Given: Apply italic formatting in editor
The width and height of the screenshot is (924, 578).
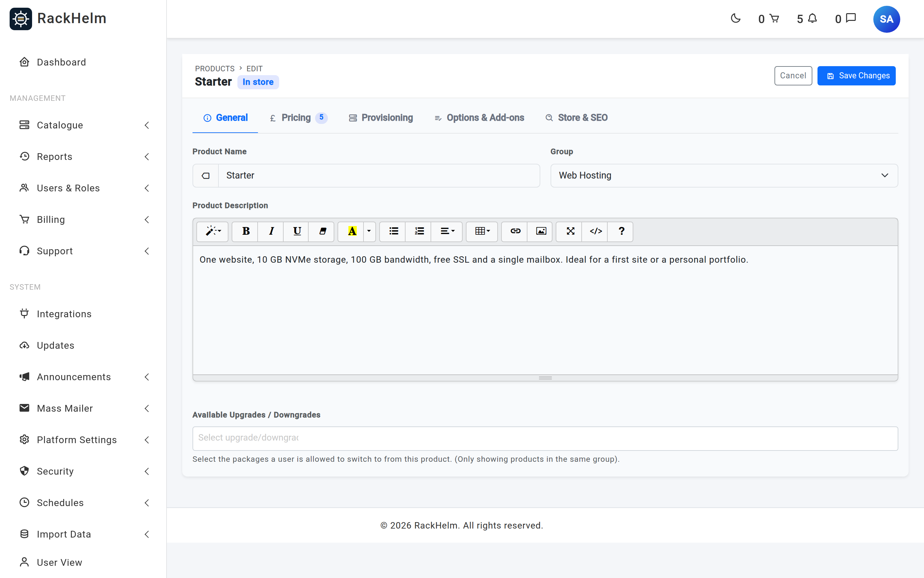Looking at the screenshot, I should [x=271, y=231].
